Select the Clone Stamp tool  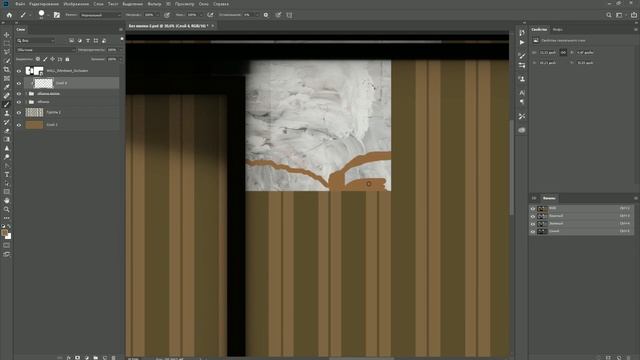7,113
